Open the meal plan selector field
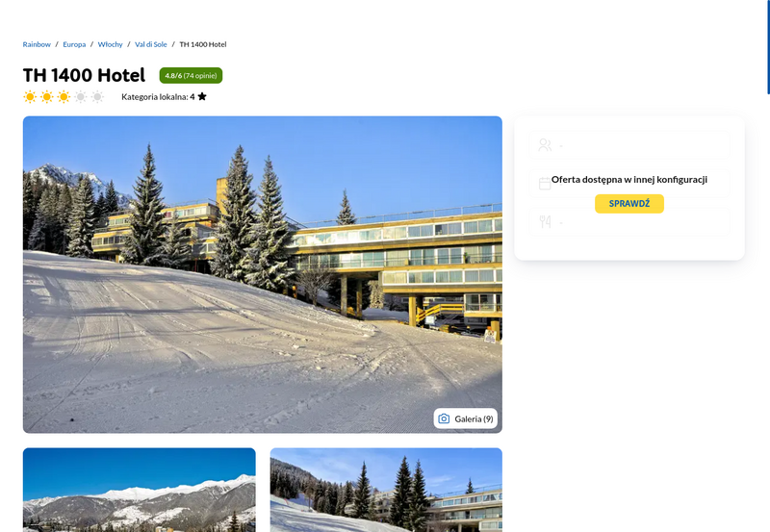 click(629, 222)
